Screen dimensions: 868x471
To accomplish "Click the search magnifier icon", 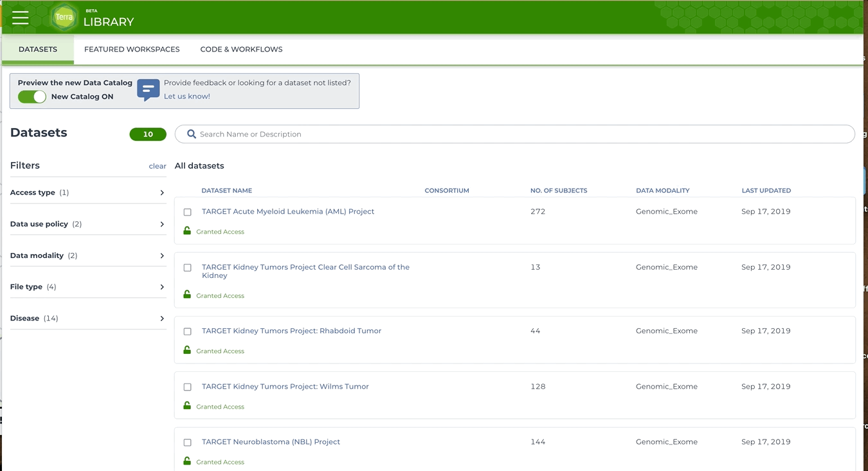I will (191, 134).
